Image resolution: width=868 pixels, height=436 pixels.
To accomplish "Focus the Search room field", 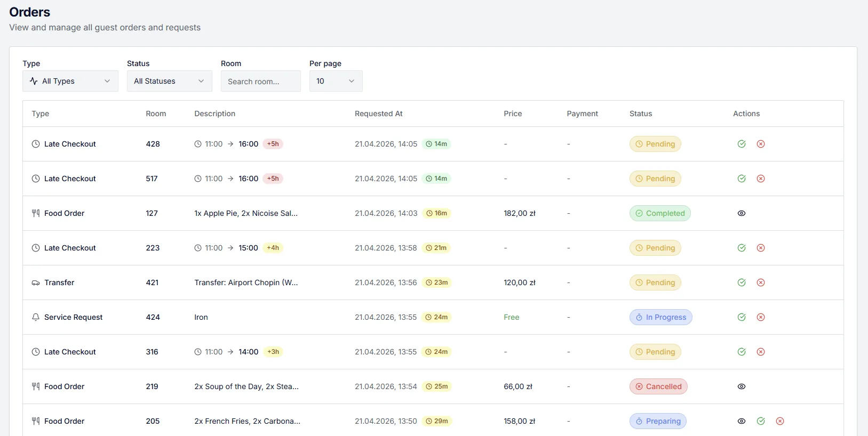I will pyautogui.click(x=261, y=81).
